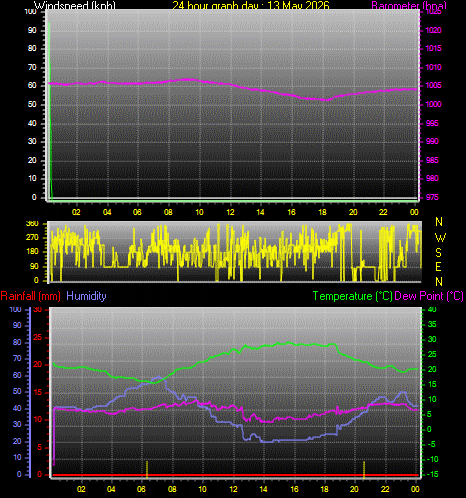Click "-15" on the green temperature axis
This screenshot has width=466, height=498.
[x=433, y=474]
